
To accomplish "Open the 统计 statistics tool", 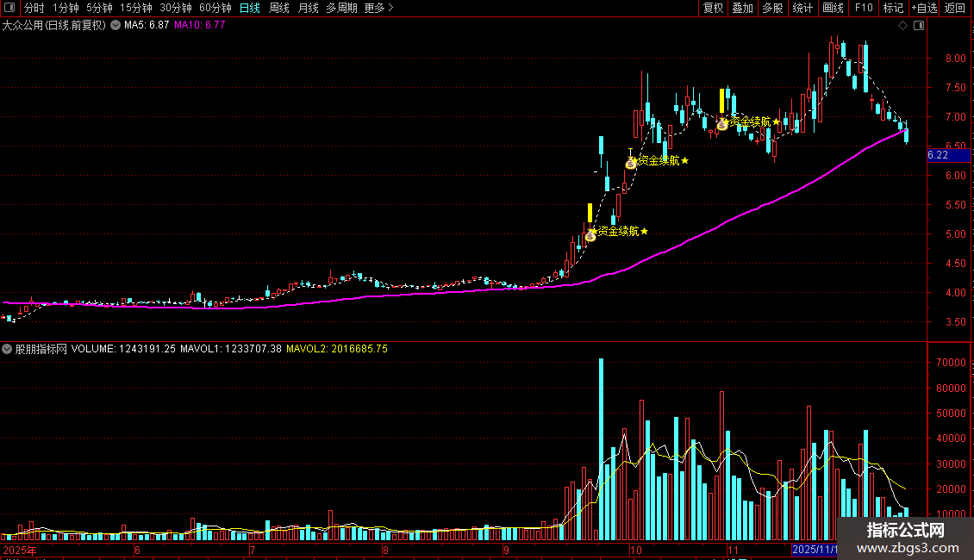I will [802, 8].
